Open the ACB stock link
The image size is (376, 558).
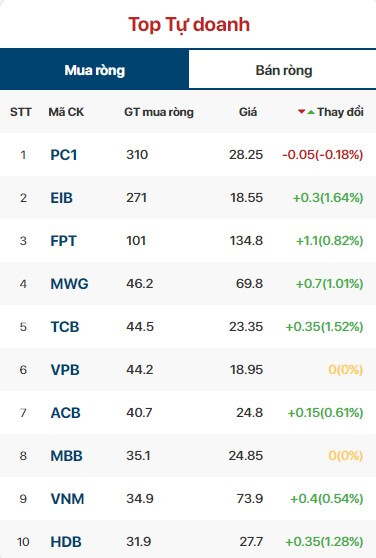tap(65, 413)
